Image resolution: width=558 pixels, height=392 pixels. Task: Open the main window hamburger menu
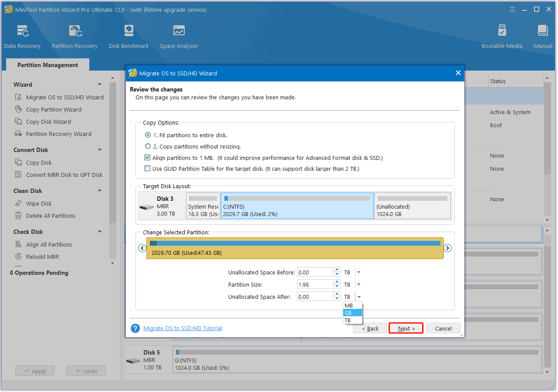(x=512, y=9)
